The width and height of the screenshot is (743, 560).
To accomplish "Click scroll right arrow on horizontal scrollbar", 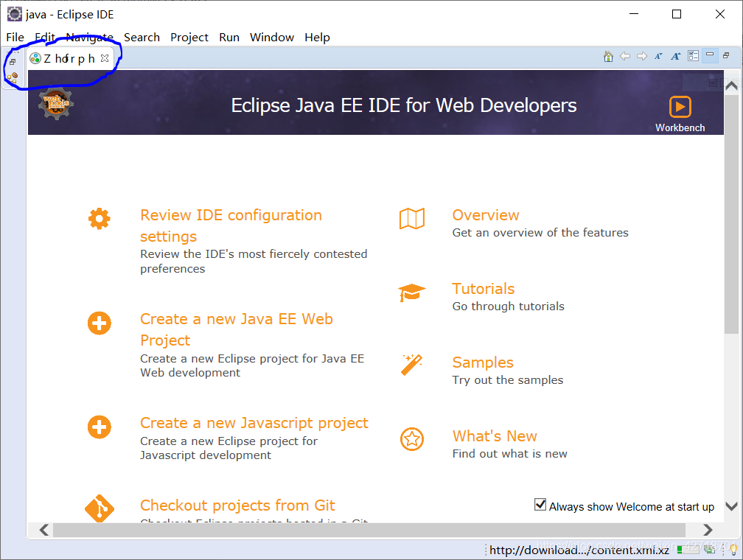I will tap(708, 529).
